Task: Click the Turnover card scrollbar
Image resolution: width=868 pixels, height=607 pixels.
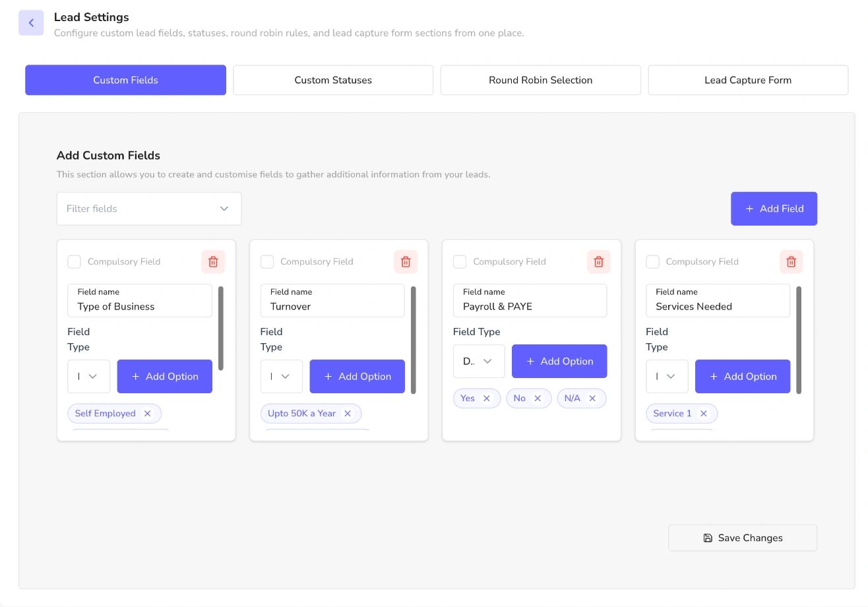Action: click(x=414, y=340)
